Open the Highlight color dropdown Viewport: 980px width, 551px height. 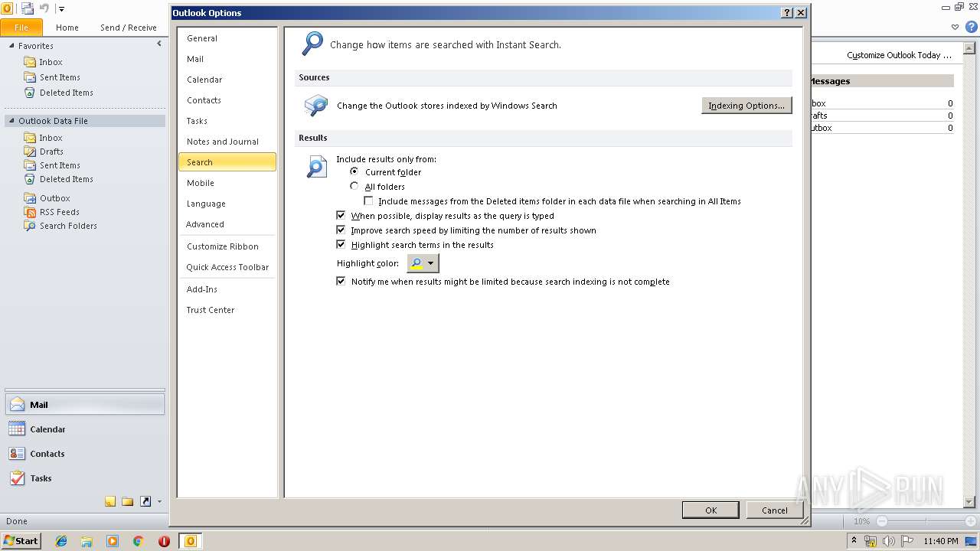coord(423,263)
